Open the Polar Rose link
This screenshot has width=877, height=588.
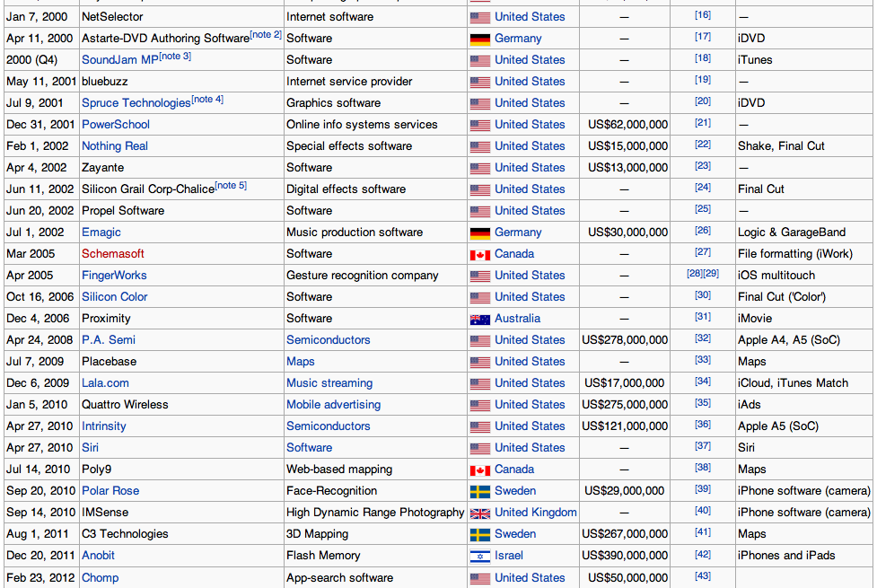point(110,491)
